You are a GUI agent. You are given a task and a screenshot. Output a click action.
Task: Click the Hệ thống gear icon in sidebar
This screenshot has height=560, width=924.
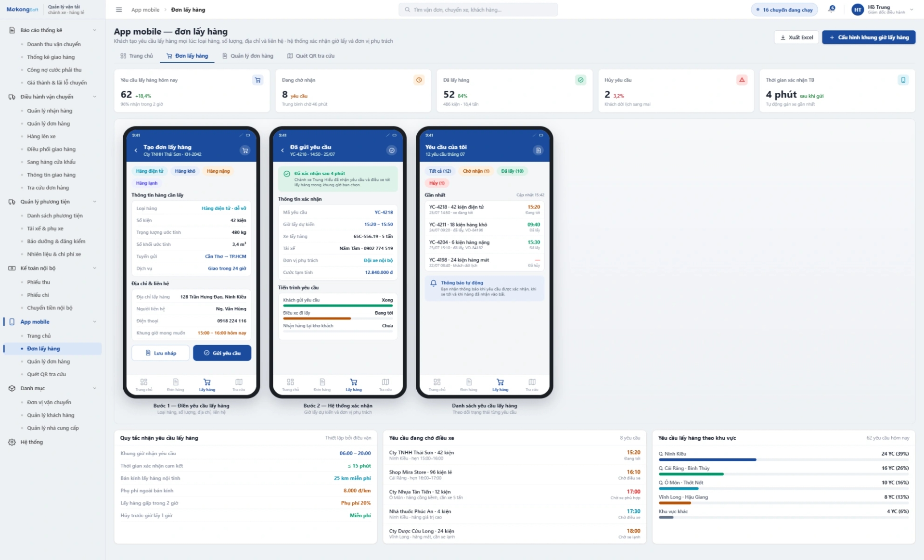tap(12, 442)
